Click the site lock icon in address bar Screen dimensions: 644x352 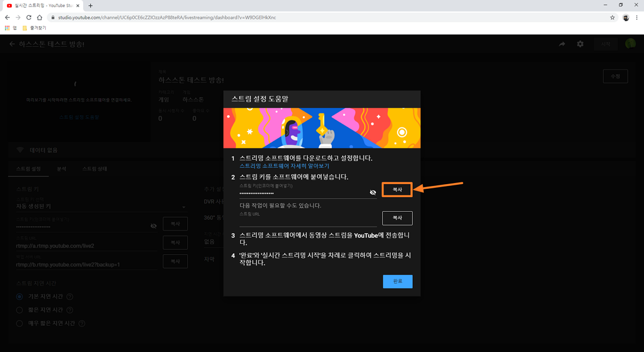click(x=53, y=18)
